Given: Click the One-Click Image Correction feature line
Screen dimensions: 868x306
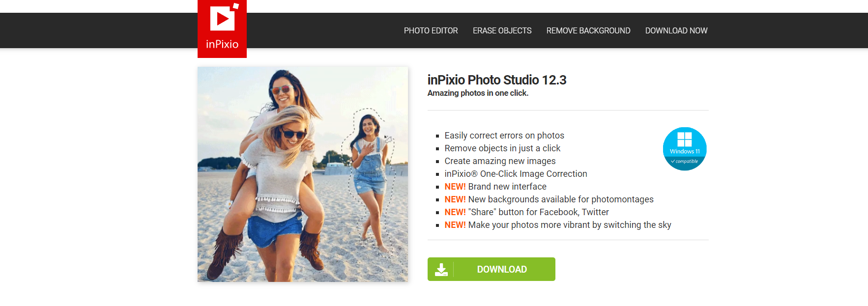Looking at the screenshot, I should [516, 174].
